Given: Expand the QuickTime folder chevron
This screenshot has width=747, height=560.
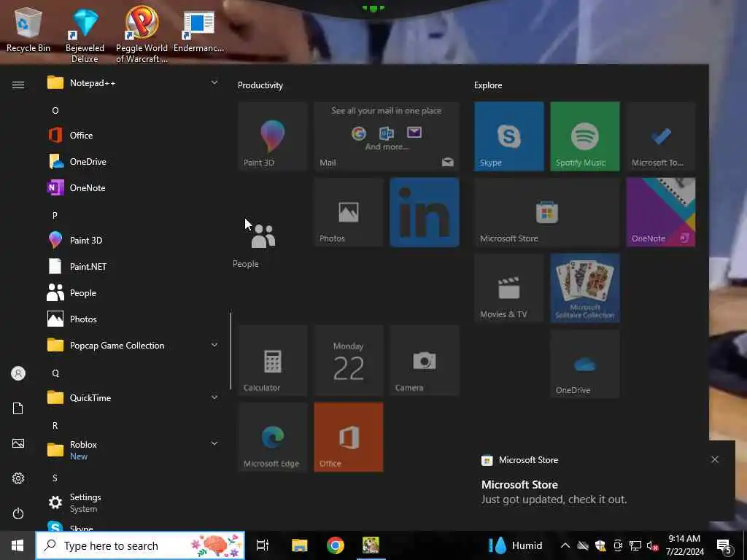Looking at the screenshot, I should click(x=214, y=397).
